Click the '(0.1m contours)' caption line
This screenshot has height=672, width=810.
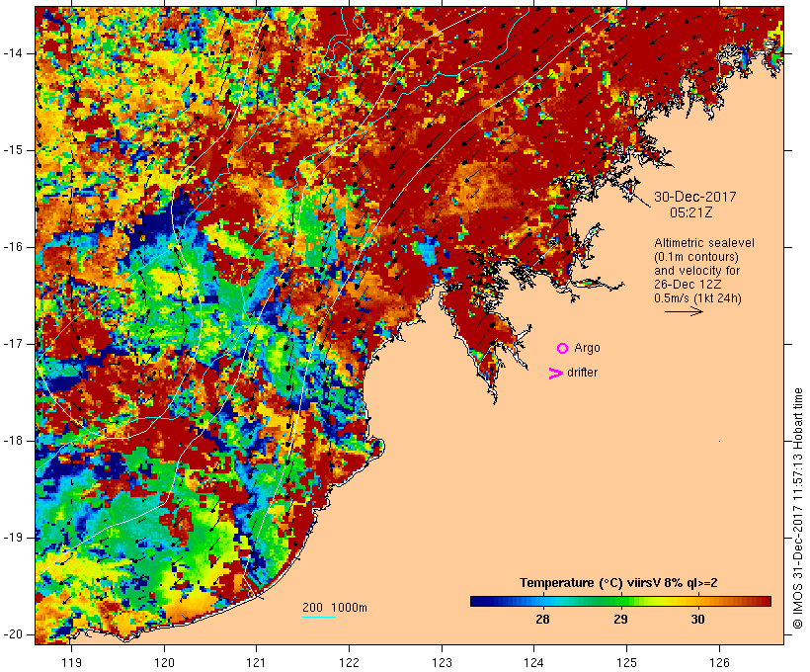pos(695,257)
